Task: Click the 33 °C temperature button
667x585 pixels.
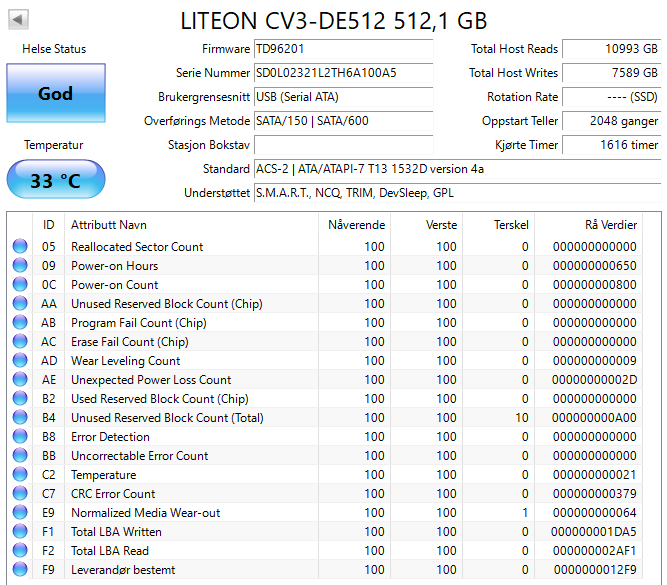Action: (55, 181)
